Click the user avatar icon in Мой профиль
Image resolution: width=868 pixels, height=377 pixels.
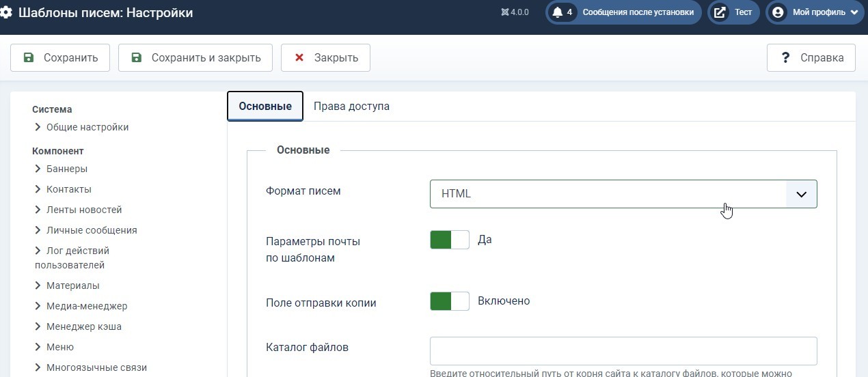pyautogui.click(x=778, y=12)
